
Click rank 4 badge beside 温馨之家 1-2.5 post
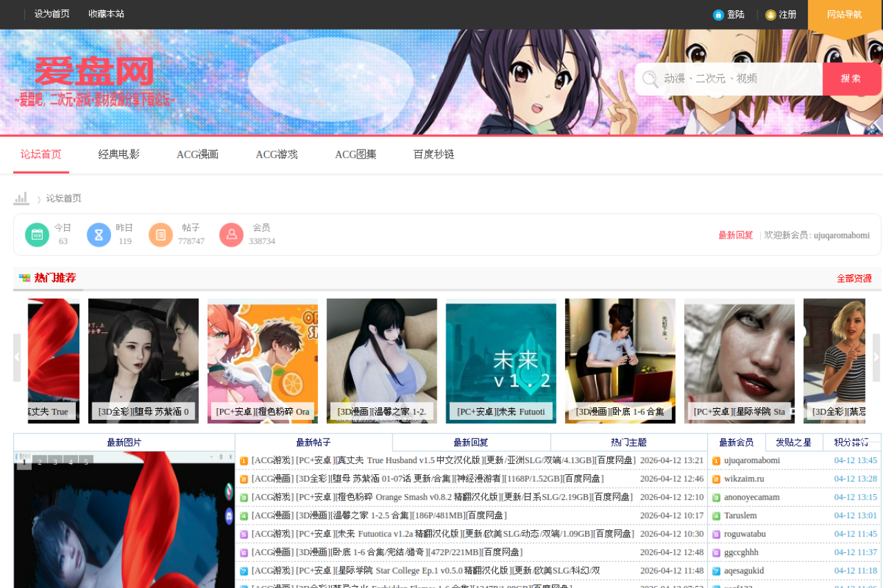[x=244, y=516]
